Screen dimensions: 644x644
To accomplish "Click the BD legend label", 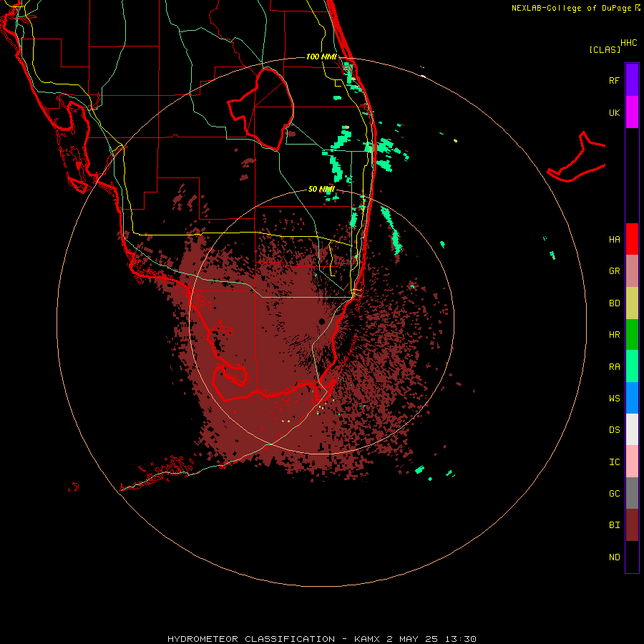I will tap(614, 303).
